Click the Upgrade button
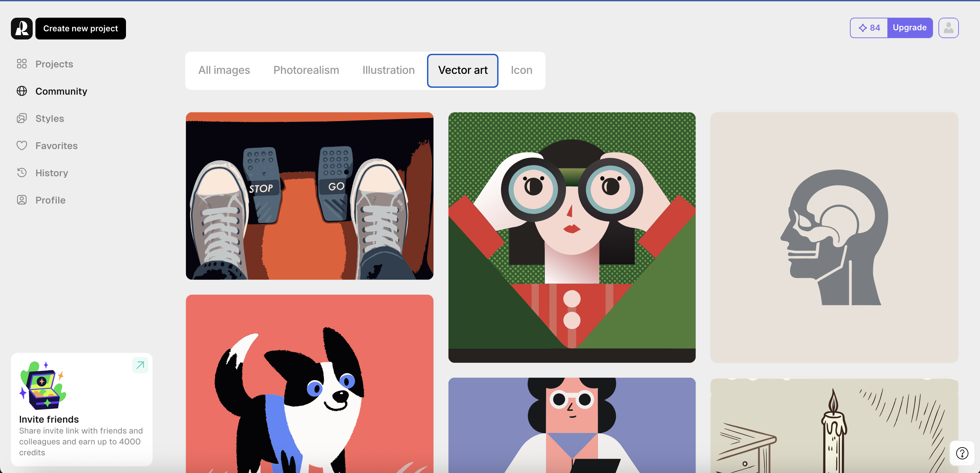This screenshot has width=980, height=473. (x=909, y=28)
